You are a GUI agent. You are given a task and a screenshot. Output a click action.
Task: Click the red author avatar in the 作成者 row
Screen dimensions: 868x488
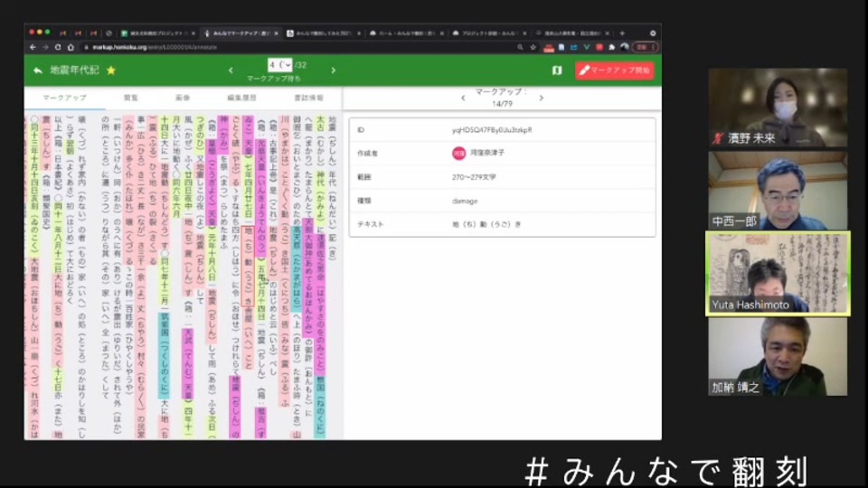point(458,154)
